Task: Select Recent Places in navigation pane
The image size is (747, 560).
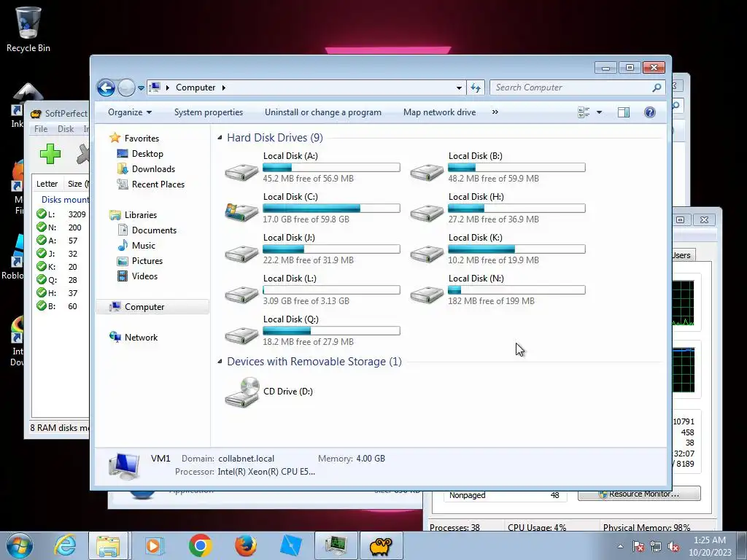Action: (158, 184)
